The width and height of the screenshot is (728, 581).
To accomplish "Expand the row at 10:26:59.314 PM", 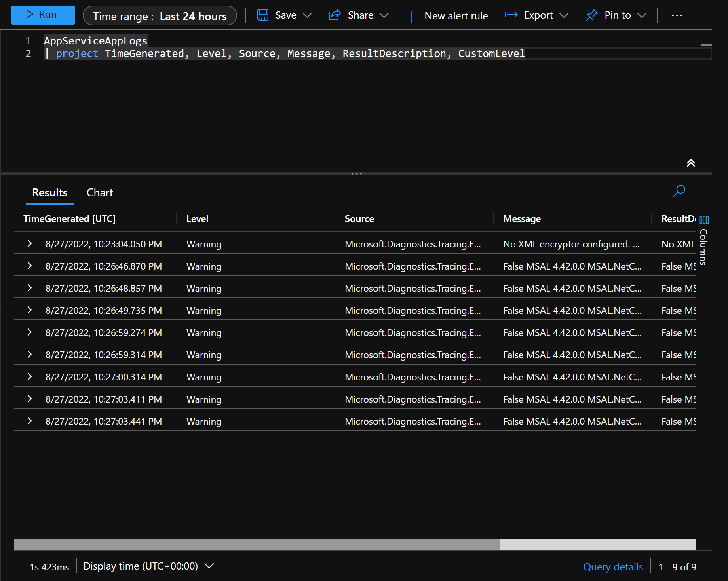I will pos(29,354).
